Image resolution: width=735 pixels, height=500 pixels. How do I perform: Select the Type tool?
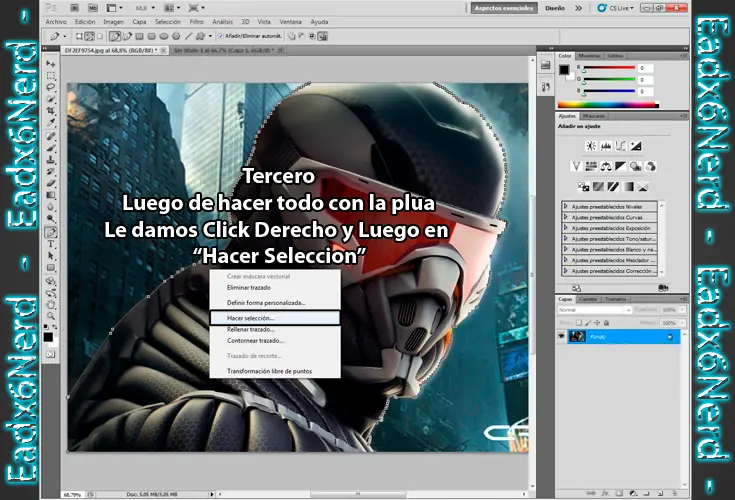[51, 244]
